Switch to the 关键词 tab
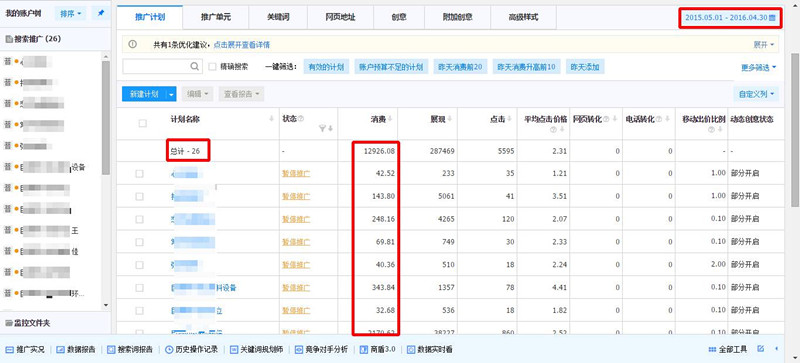800x363 pixels. [x=278, y=17]
